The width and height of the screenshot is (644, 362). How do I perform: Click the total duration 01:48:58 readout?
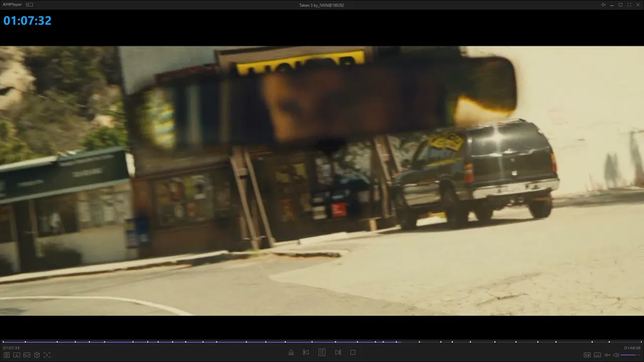click(632, 348)
